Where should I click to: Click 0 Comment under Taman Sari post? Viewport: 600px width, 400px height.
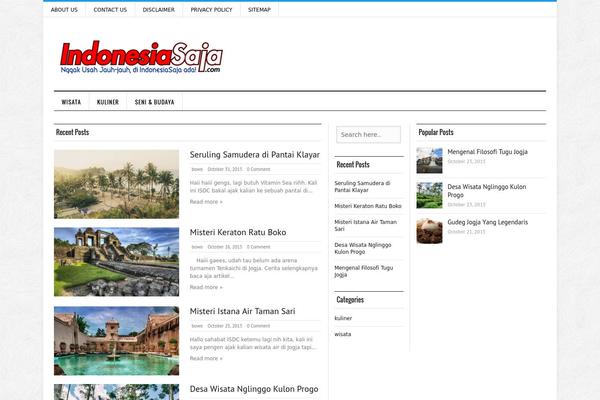[258, 326]
